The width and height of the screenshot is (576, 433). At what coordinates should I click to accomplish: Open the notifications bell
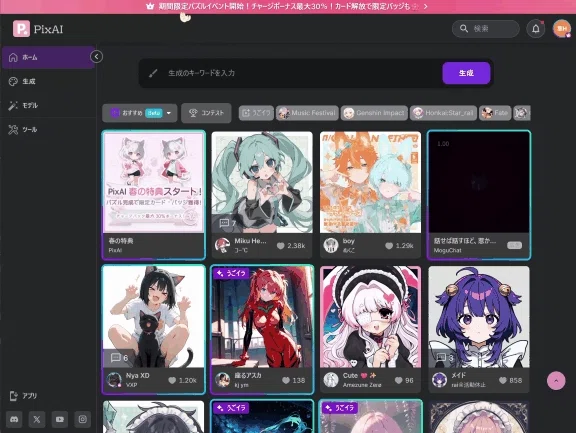point(536,29)
